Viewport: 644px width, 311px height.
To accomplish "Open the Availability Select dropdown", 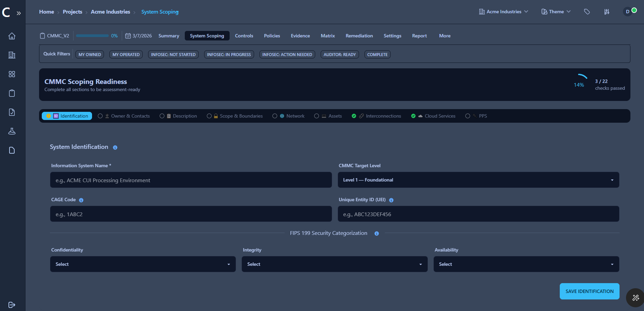I will tap(526, 264).
